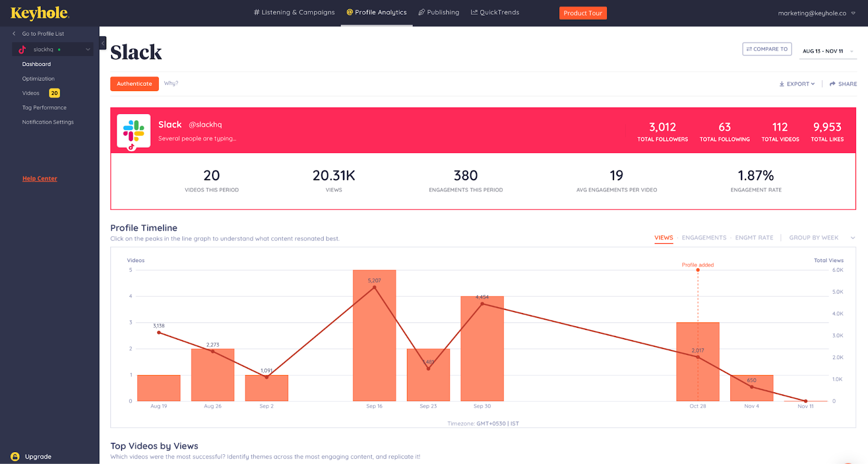Open Listening & Campaigns tab

pyautogui.click(x=294, y=12)
